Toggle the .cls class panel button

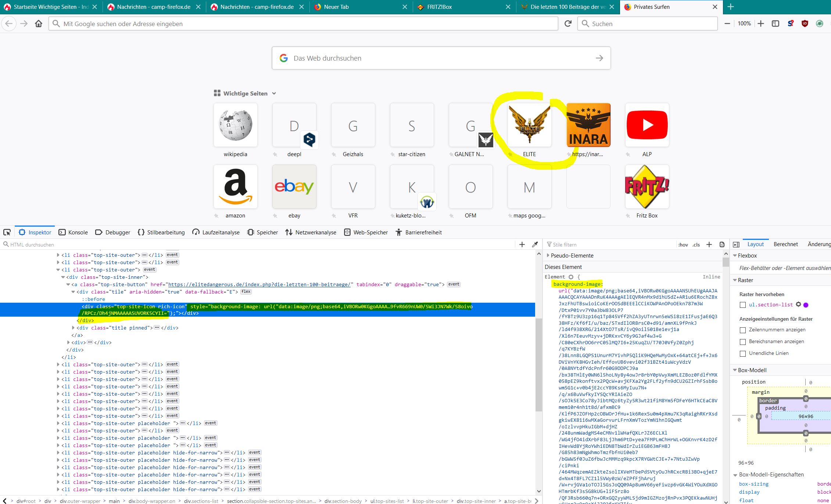(696, 245)
